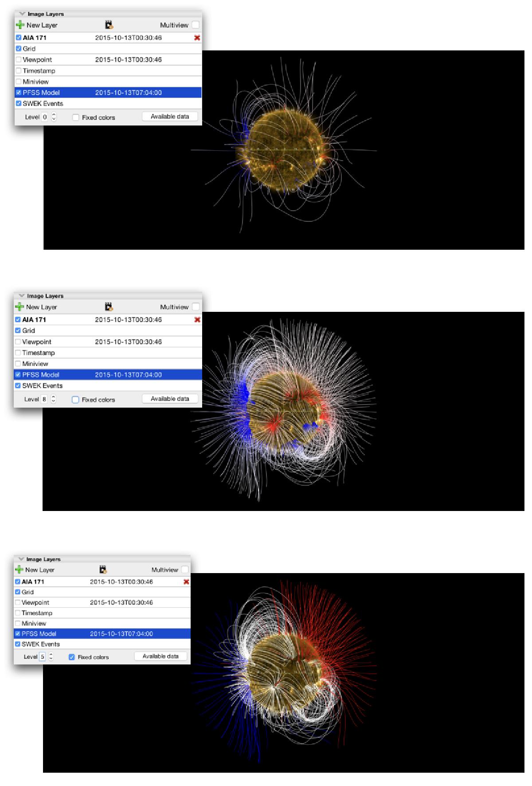Enable the Multiview checkbox in the top panel
Viewport: 532px width, 786px height.
(x=196, y=25)
